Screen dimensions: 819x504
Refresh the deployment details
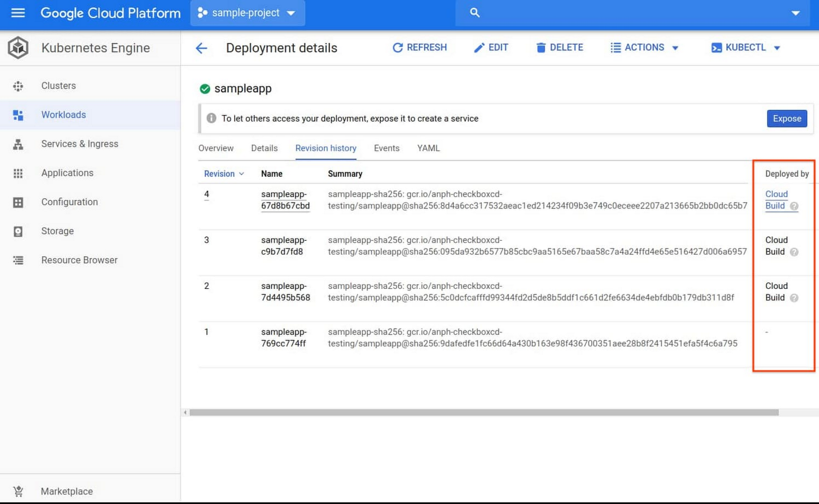coord(419,48)
